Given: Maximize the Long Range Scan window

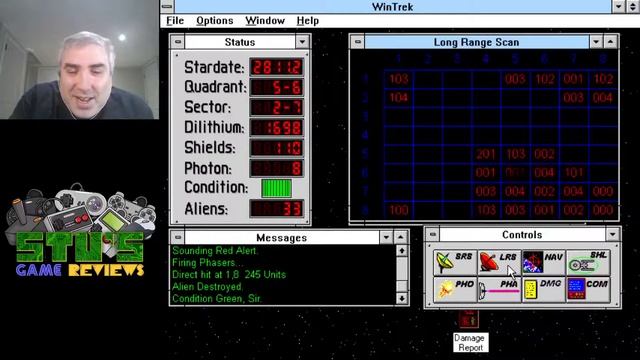Looking at the screenshot, I should coord(610,42).
